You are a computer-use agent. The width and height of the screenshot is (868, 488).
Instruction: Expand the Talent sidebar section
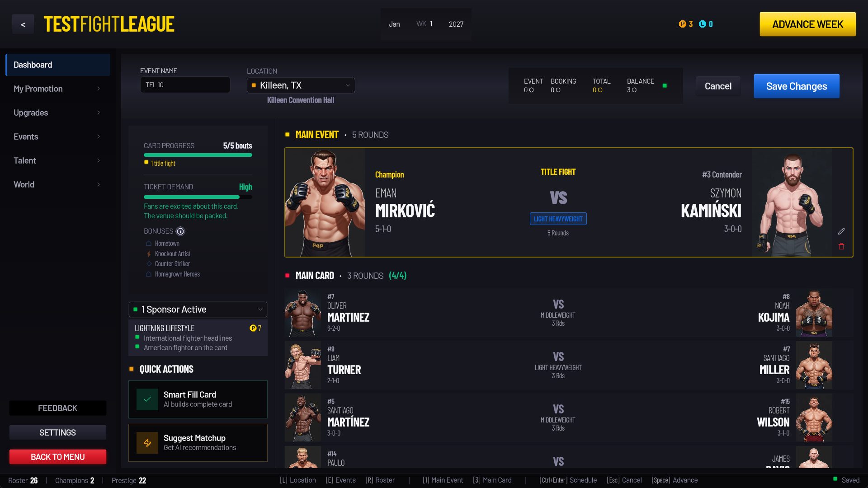click(x=58, y=161)
